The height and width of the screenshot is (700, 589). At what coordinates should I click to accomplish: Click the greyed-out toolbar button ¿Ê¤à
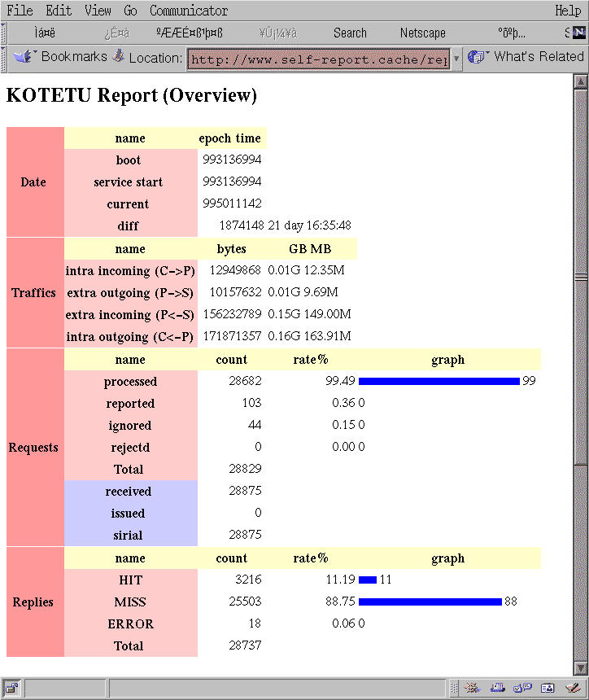[117, 33]
